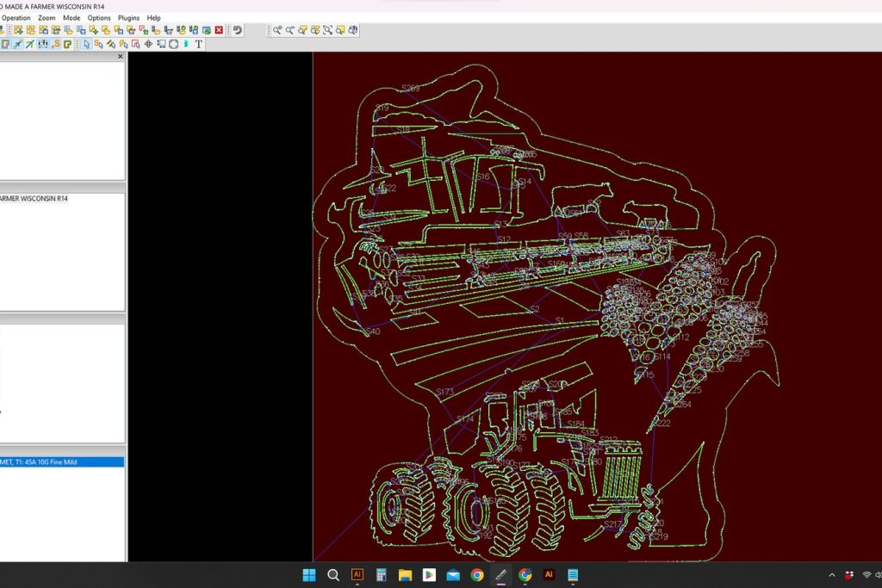Choose the arrow selection pointer tool
882x588 pixels.
87,44
